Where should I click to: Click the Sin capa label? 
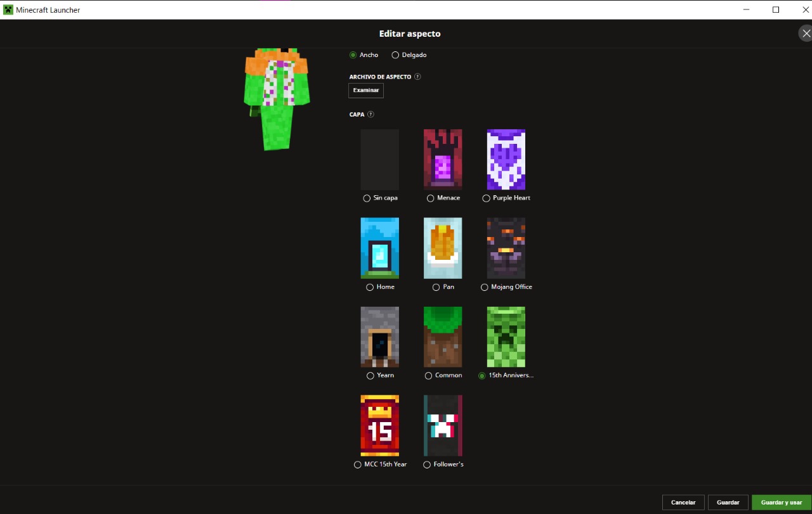[386, 198]
